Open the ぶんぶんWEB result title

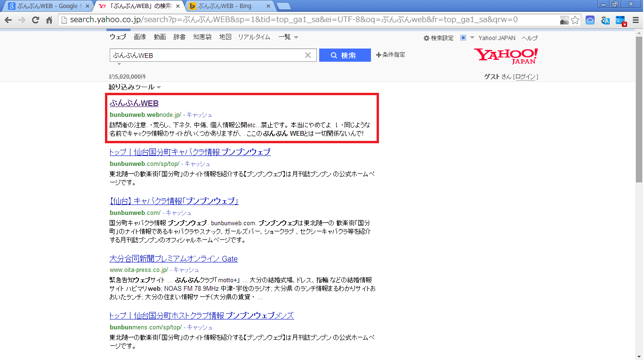coord(134,103)
